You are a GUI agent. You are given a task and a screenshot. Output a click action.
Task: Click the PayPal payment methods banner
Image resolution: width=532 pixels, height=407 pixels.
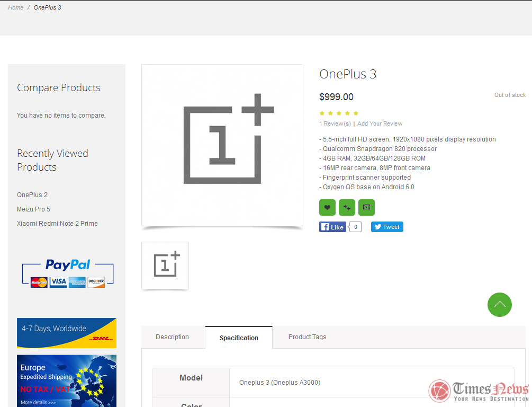(68, 273)
